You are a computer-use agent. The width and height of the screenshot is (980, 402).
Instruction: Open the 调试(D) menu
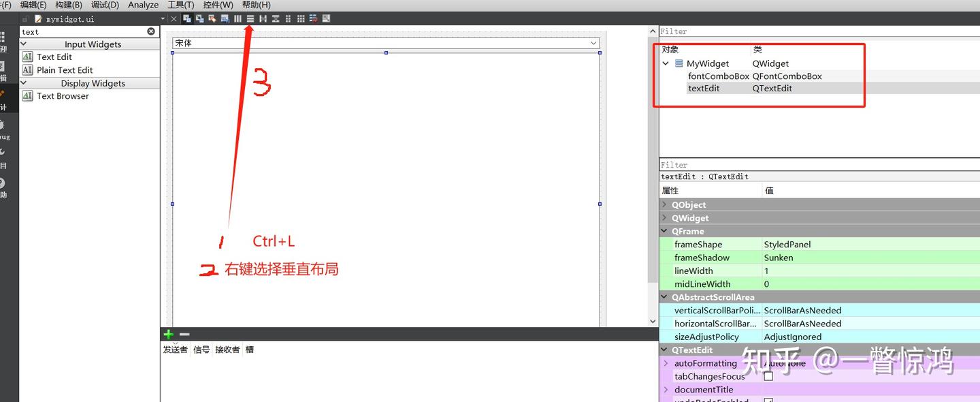(105, 5)
